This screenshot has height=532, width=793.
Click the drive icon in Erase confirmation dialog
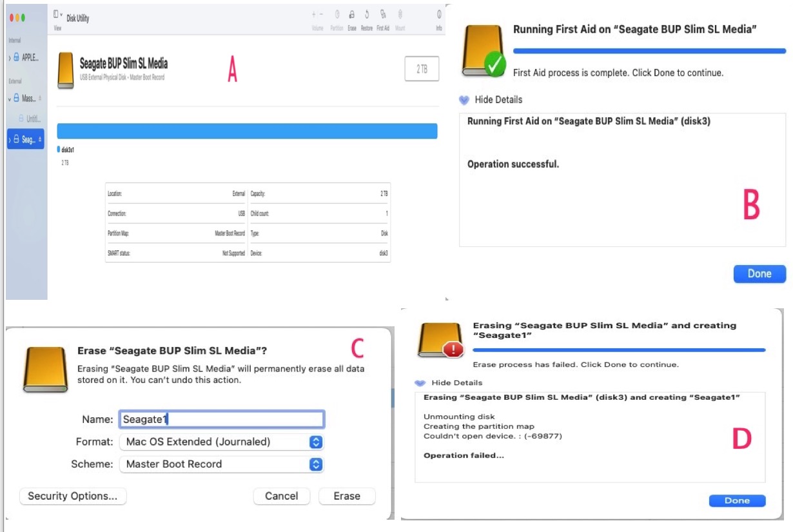click(45, 369)
